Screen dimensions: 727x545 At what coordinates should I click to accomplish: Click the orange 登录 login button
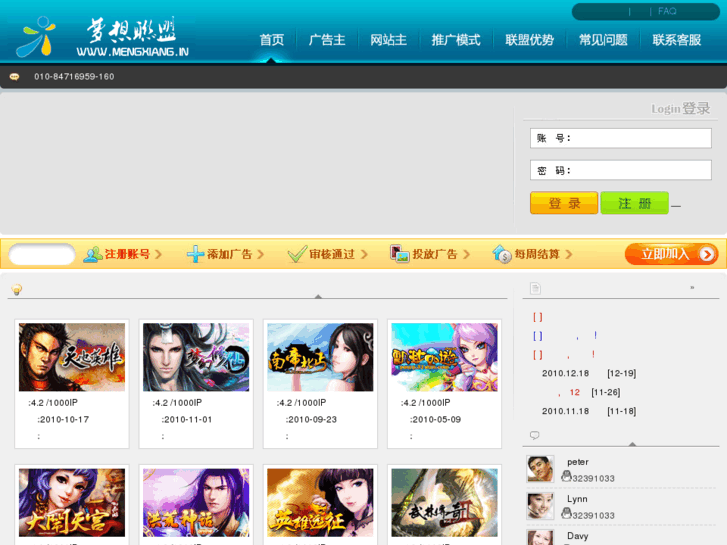[x=564, y=203]
